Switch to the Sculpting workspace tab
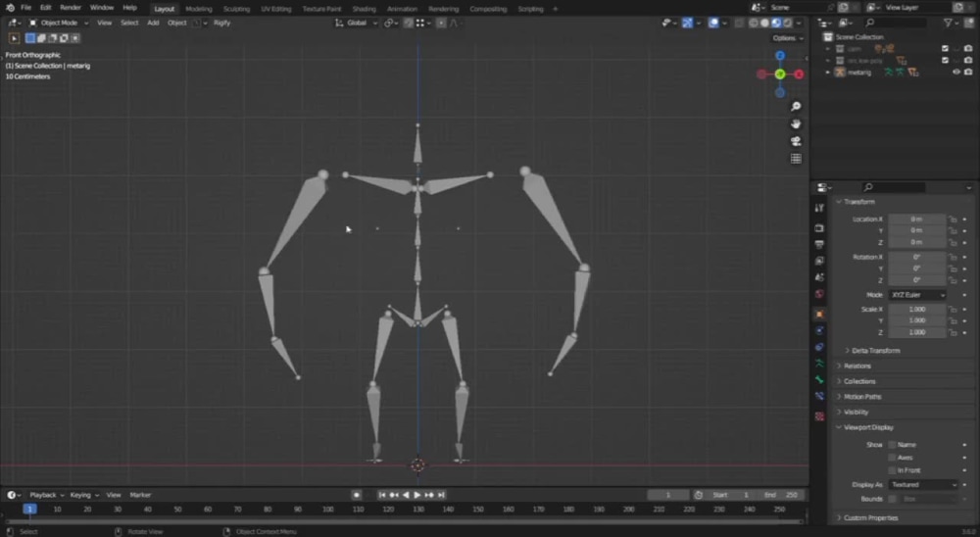Image resolution: width=980 pixels, height=537 pixels. [x=236, y=9]
